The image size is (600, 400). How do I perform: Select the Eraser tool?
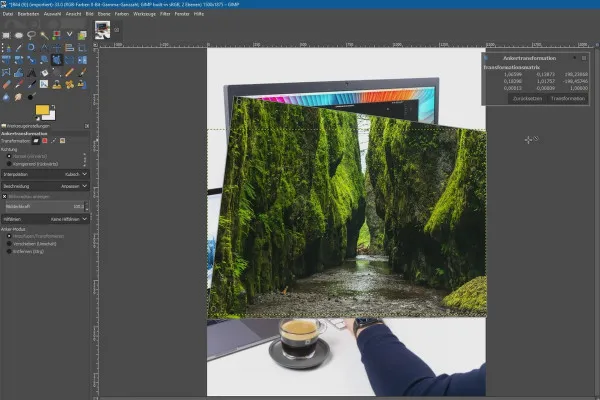click(6, 84)
